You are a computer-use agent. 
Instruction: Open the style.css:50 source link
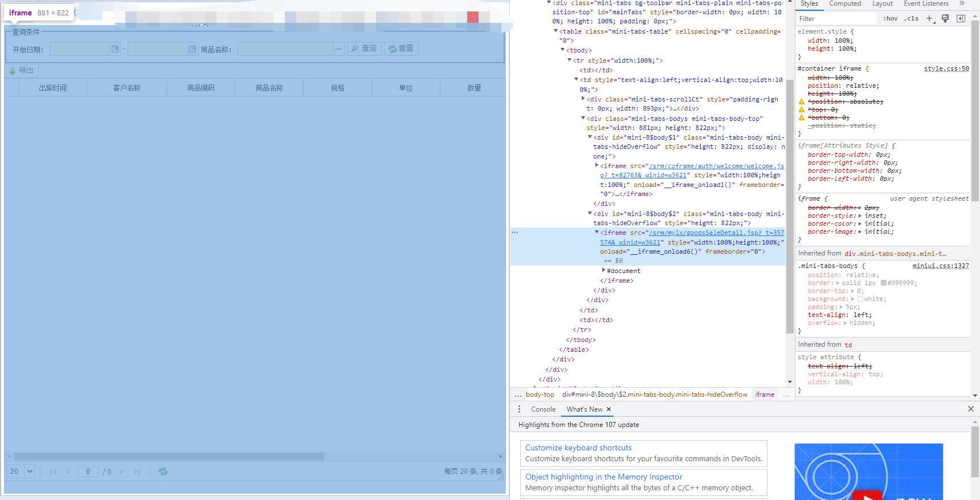click(x=946, y=68)
